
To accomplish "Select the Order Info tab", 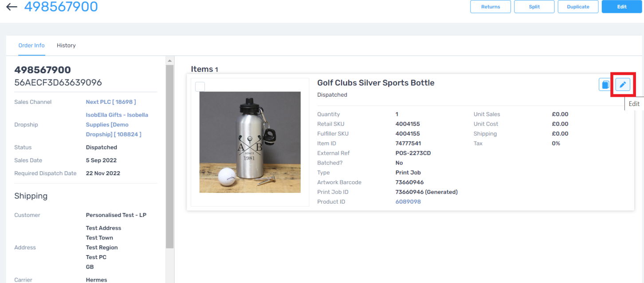I will 31,45.
